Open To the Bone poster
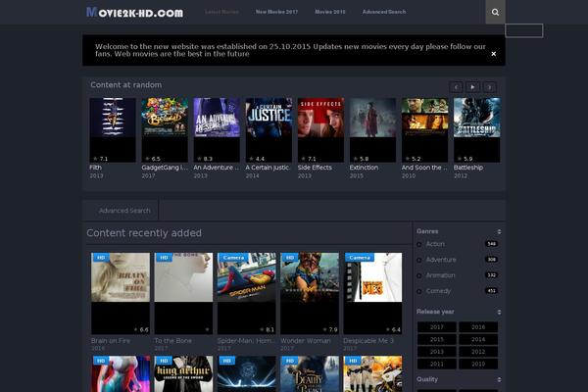The image size is (588, 392). 183,293
